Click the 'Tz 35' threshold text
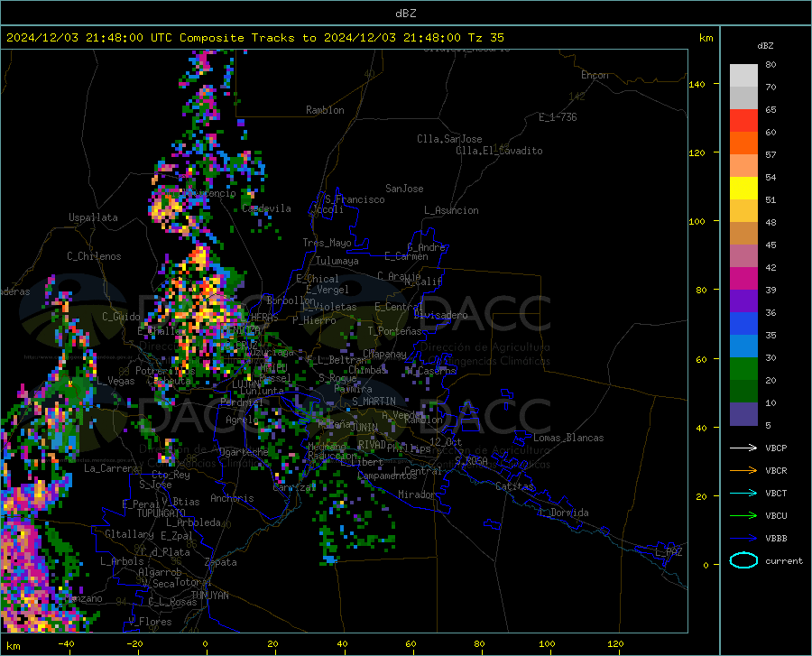This screenshot has height=656, width=812. [486, 38]
